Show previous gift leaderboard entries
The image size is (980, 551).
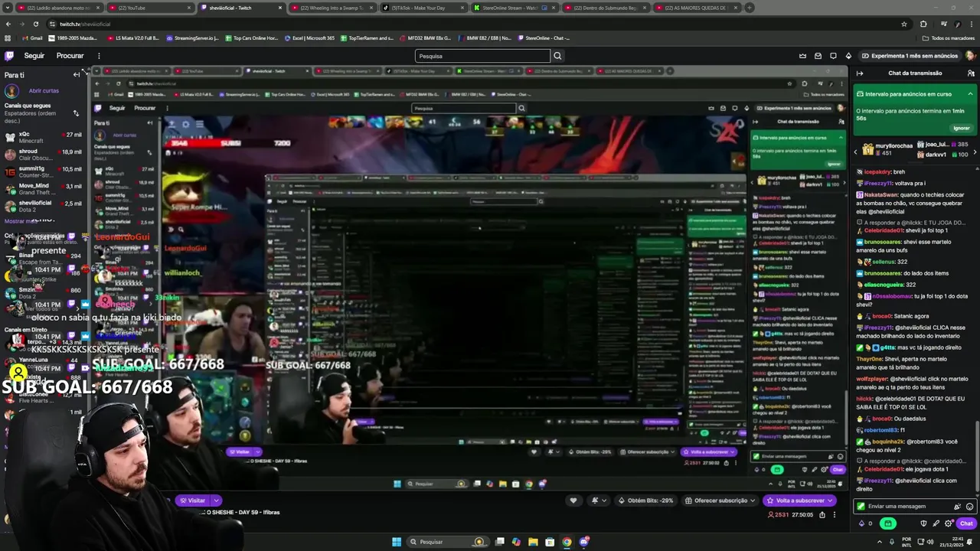856,152
